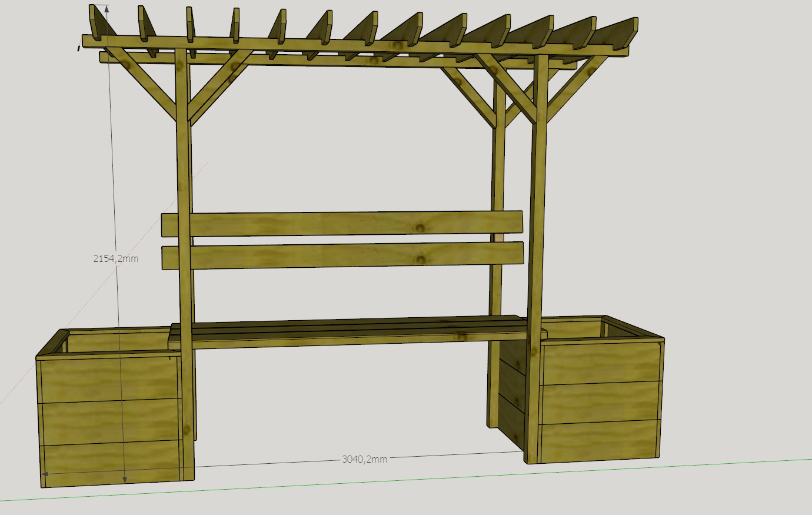Select the 2154,2mm height dimension label
The image size is (812, 515).
click(116, 258)
